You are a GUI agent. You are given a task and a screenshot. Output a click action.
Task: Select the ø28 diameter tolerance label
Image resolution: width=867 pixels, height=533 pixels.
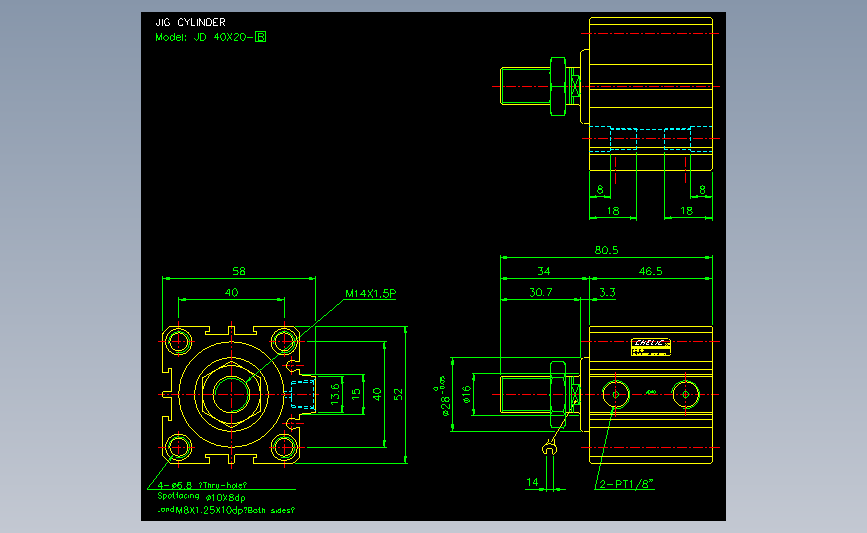point(443,396)
